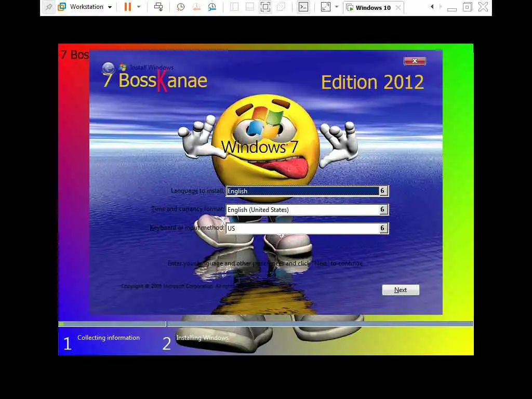The height and width of the screenshot is (399, 532).
Task: Open the Workstation menu
Action: coord(86,7)
